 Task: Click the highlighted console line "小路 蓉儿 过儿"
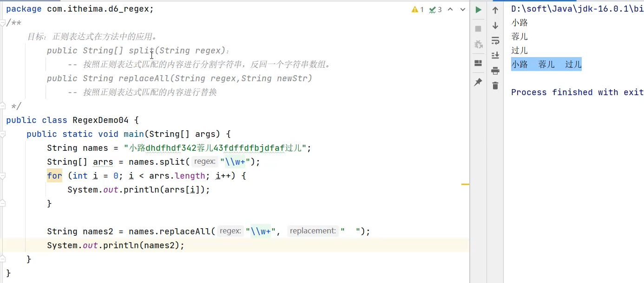click(x=546, y=64)
